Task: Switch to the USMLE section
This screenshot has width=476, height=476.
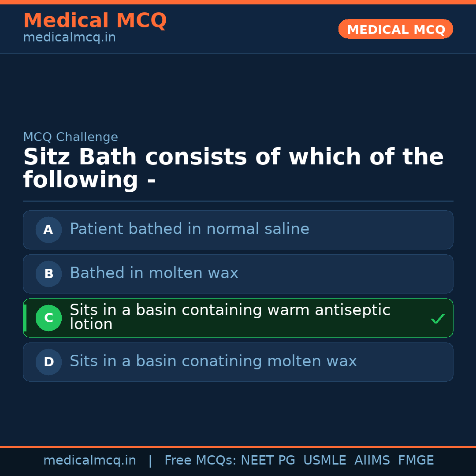Action: point(325,460)
